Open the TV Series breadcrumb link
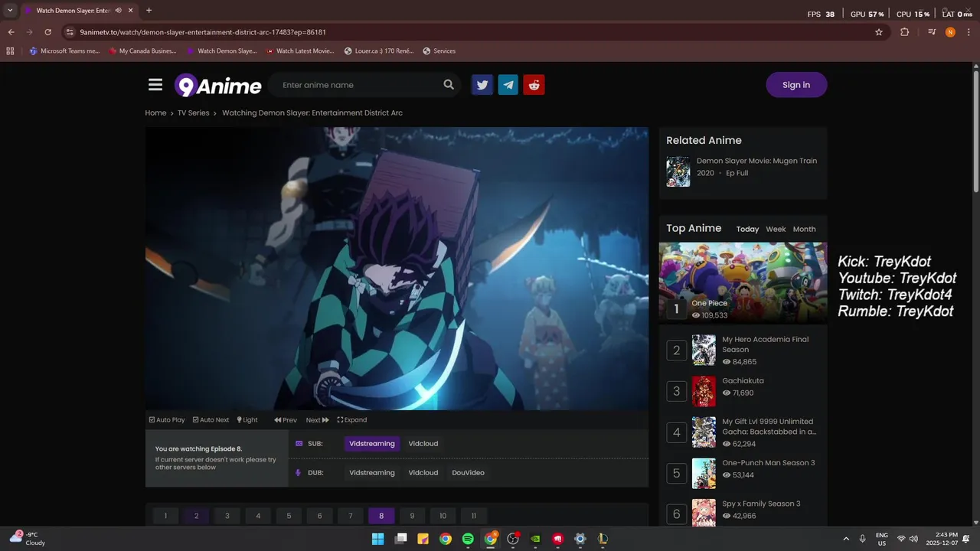Viewport: 980px width, 551px height. pos(193,112)
